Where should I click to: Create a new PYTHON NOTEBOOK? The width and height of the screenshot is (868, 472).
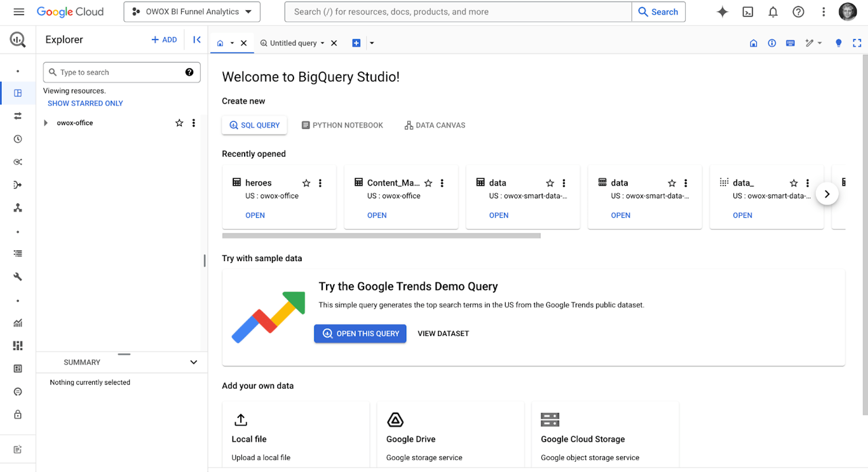342,125
